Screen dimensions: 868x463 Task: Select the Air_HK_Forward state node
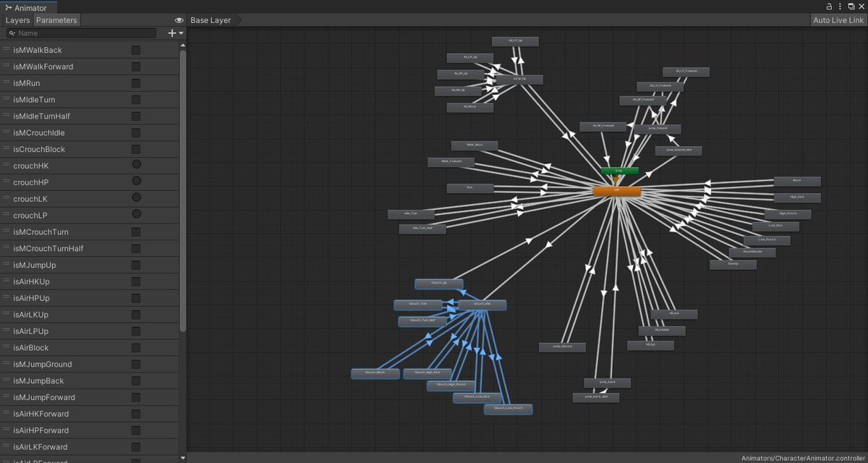click(603, 126)
